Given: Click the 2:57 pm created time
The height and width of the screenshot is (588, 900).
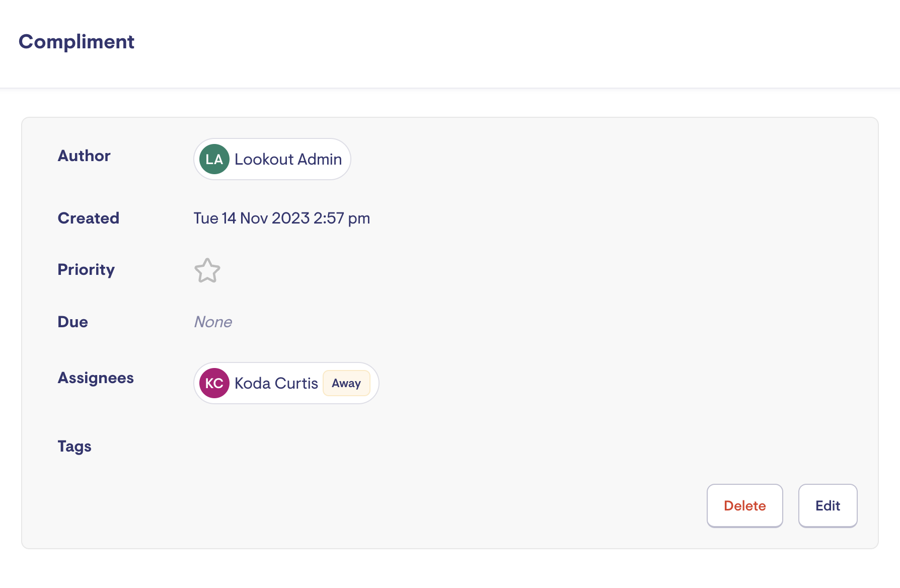Looking at the screenshot, I should coord(342,218).
